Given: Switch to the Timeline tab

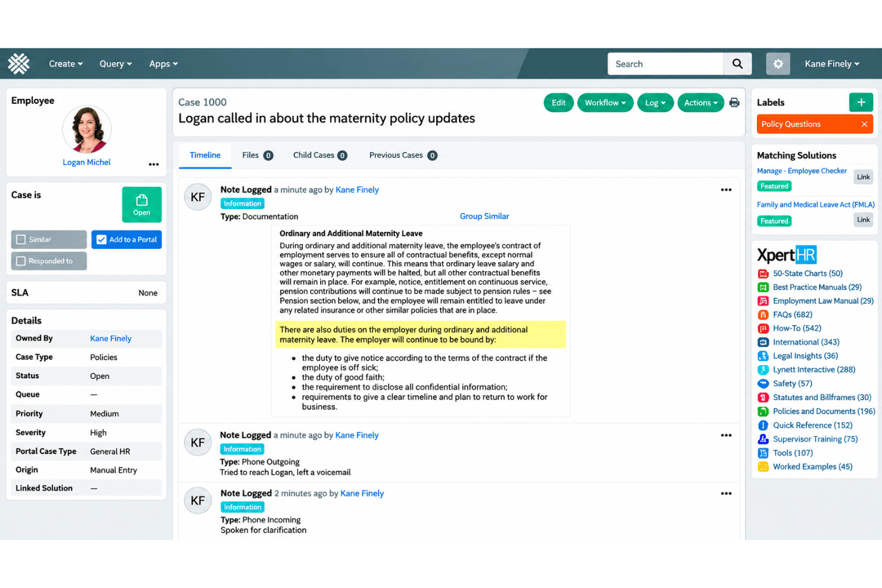Looking at the screenshot, I should pos(205,155).
